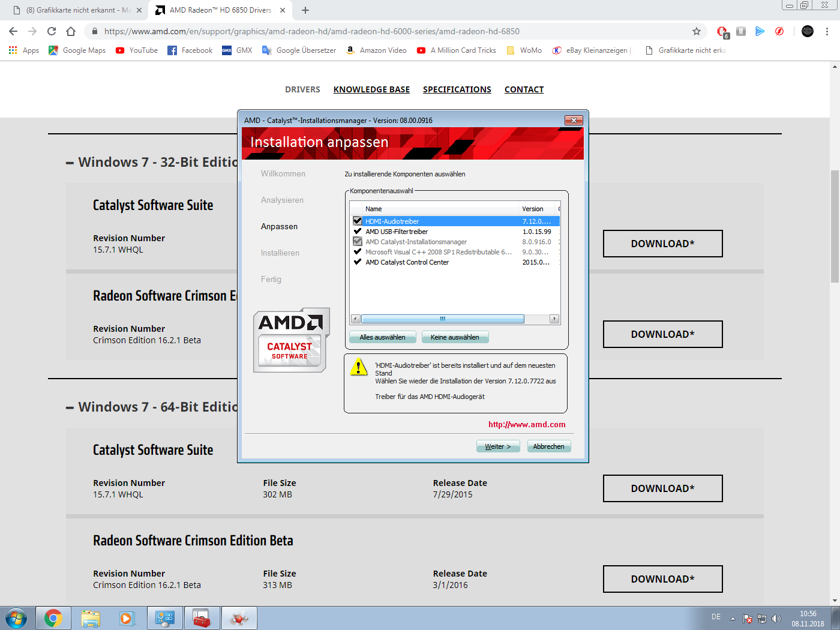Click the Windows Start button
The width and height of the screenshot is (840, 630).
(x=16, y=618)
